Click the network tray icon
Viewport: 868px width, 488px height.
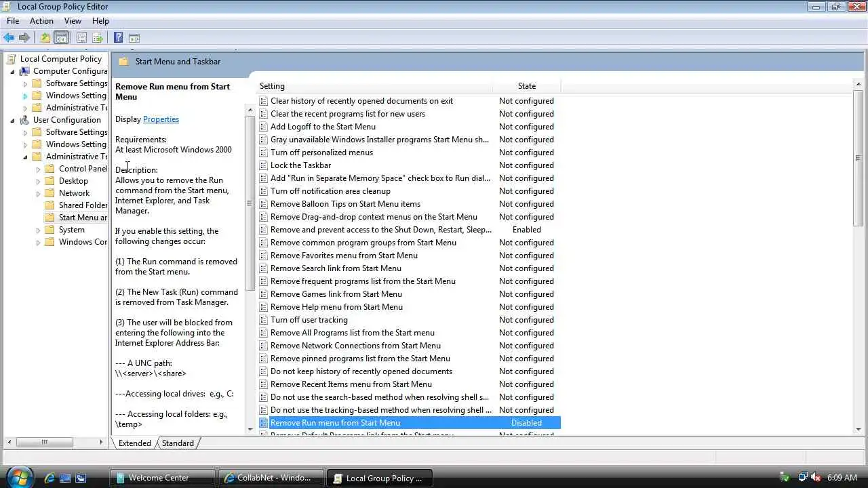pyautogui.click(x=803, y=478)
